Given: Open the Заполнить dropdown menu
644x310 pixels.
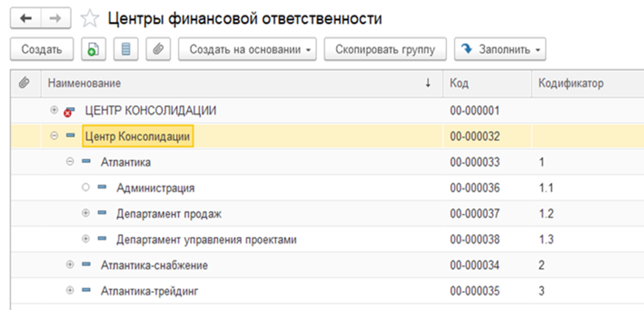Looking at the screenshot, I should click(500, 50).
